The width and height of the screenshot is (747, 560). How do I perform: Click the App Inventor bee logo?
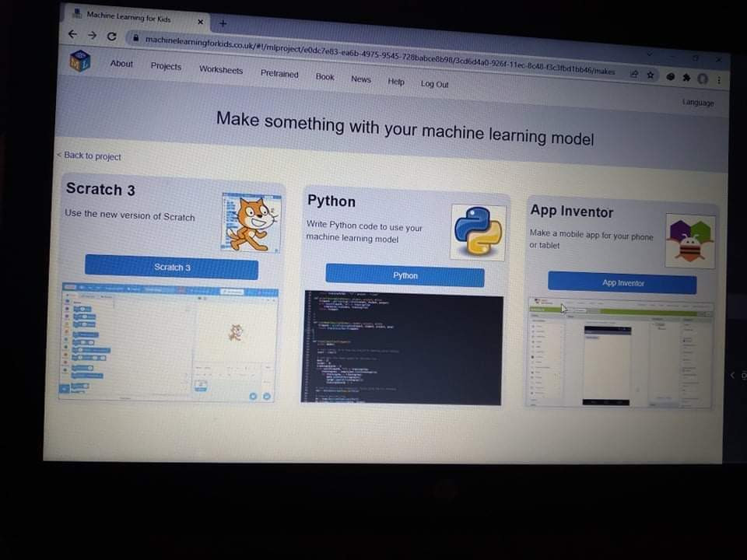tap(690, 241)
